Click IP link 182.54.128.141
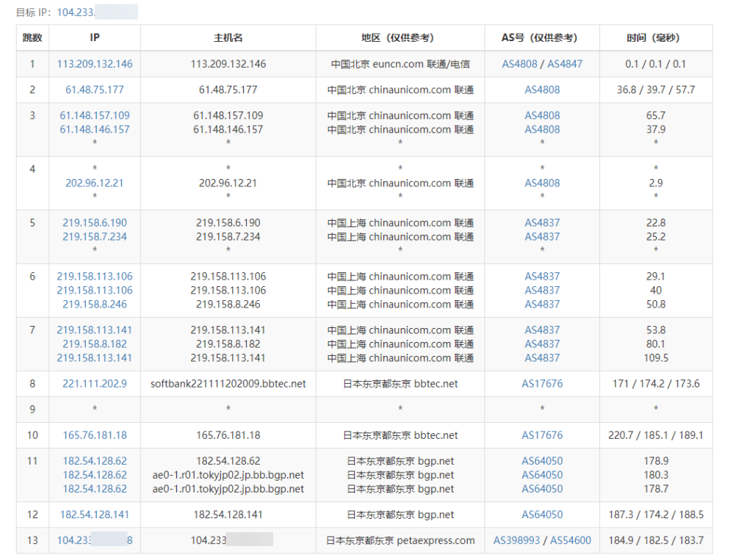 click(95, 514)
